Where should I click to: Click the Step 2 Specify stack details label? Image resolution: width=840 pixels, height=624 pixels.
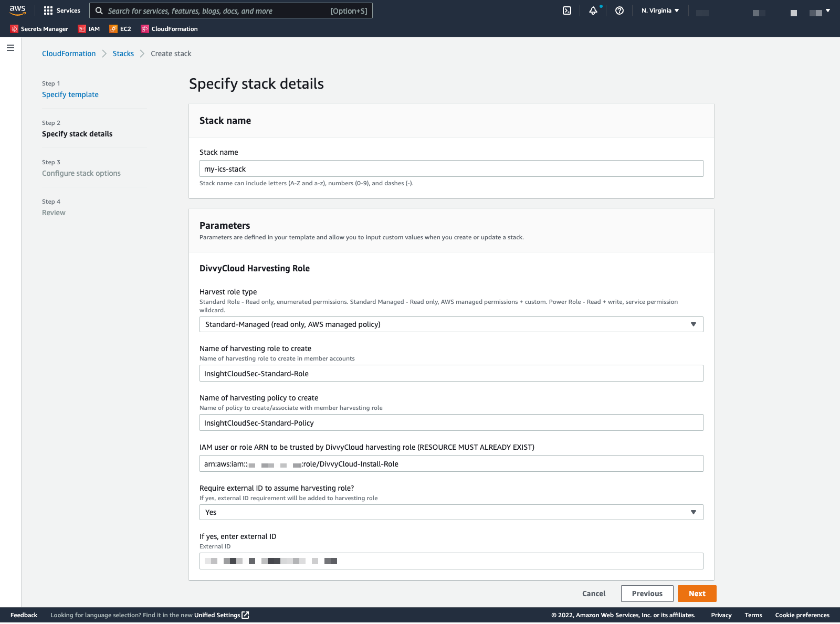click(x=77, y=134)
